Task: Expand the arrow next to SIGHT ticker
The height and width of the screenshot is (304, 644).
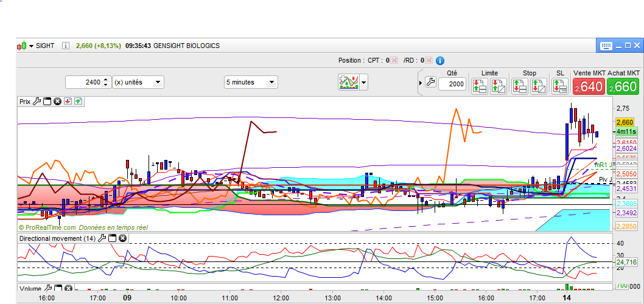Action: pyautogui.click(x=32, y=46)
